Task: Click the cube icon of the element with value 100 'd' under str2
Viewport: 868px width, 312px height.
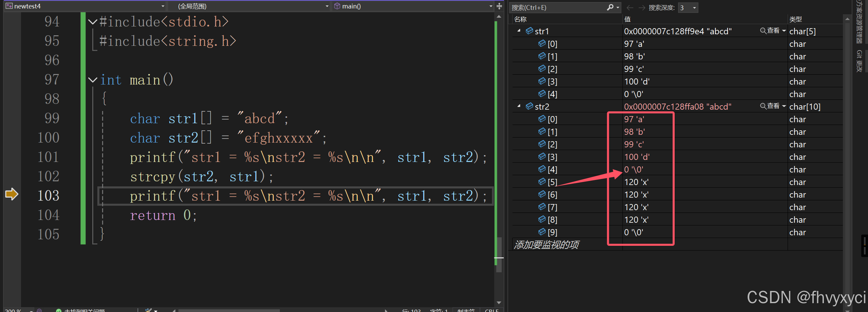Action: click(x=542, y=157)
